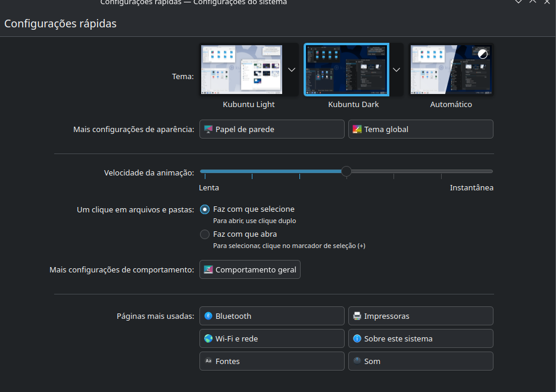Viewport: 556px width, 392px height.
Task: Open the Impressoras settings page
Action: pyautogui.click(x=420, y=316)
